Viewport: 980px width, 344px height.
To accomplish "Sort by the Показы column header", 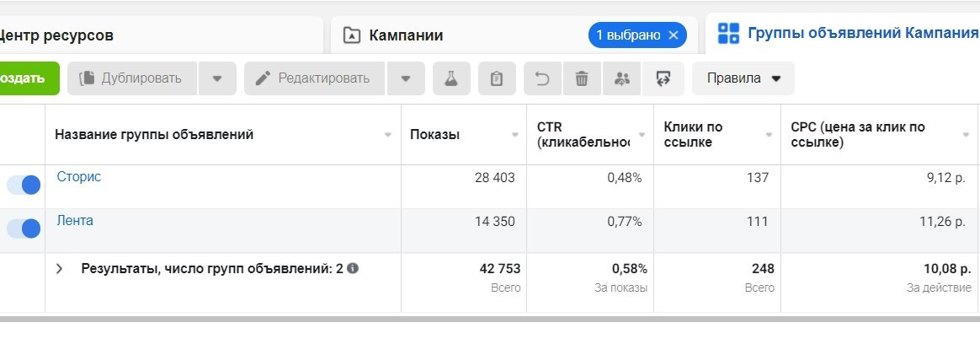I will click(434, 134).
